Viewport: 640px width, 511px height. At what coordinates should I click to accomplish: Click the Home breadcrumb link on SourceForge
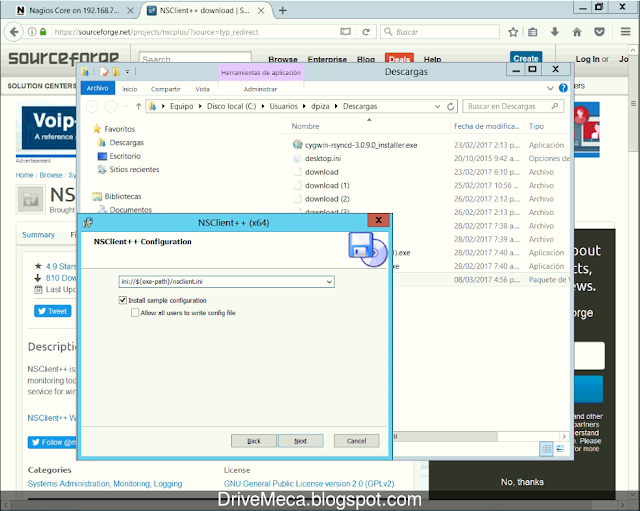(24, 175)
